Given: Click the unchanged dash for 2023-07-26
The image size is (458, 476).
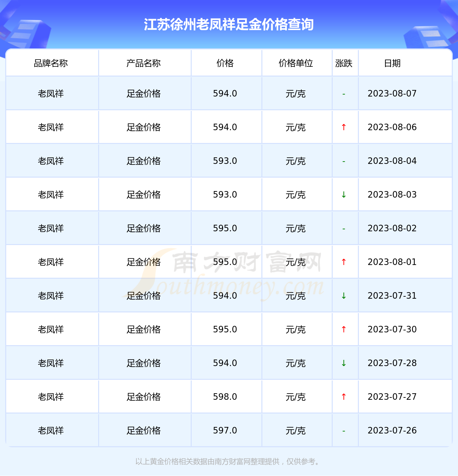Looking at the screenshot, I should [344, 431].
